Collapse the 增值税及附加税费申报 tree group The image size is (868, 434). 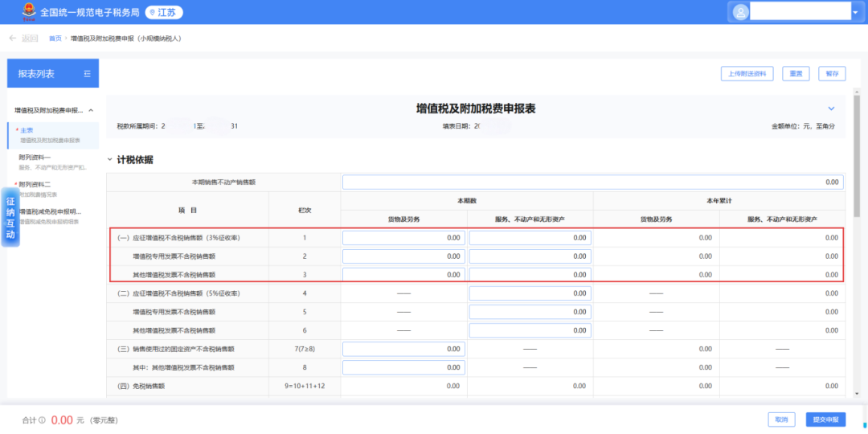coord(91,110)
